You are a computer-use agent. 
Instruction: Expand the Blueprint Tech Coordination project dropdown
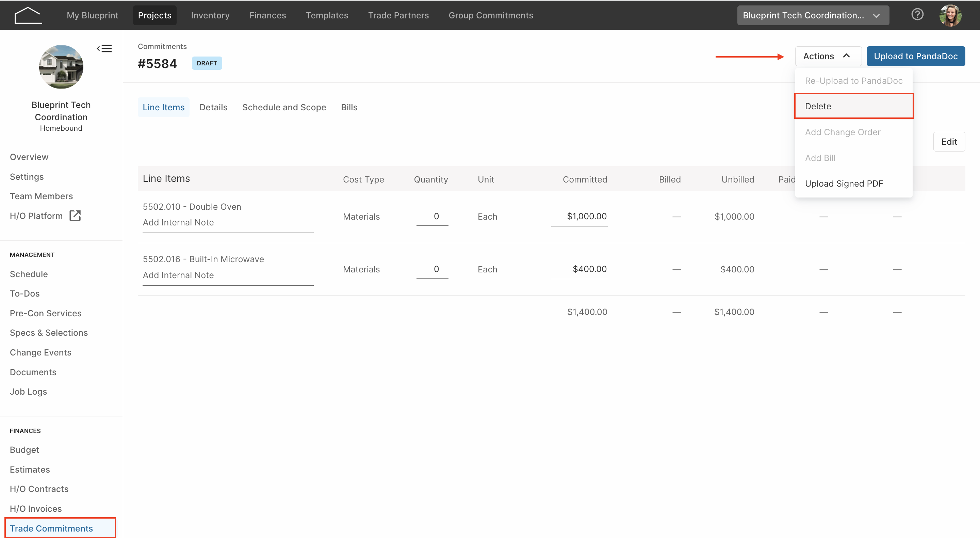813,15
